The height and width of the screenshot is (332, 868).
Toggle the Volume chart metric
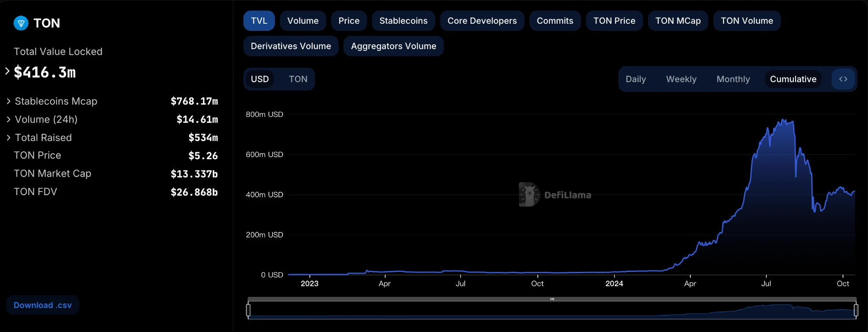point(303,21)
